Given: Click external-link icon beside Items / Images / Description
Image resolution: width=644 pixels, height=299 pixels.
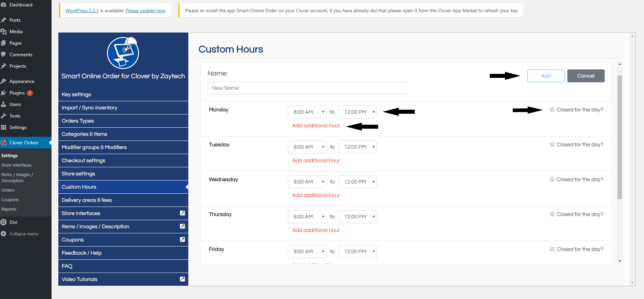Looking at the screenshot, I should click(182, 226).
